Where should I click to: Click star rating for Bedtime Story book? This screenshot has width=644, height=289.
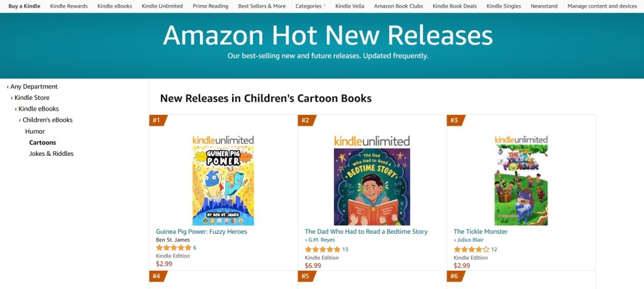322,249
